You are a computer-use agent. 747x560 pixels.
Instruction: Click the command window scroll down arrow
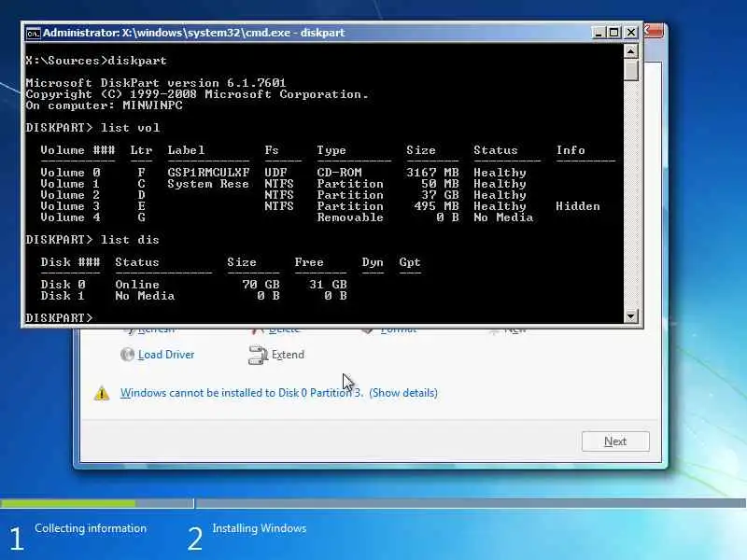click(631, 315)
